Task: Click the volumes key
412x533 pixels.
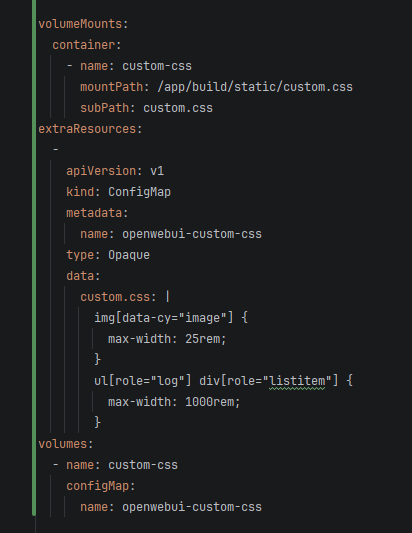Action: coord(66,444)
